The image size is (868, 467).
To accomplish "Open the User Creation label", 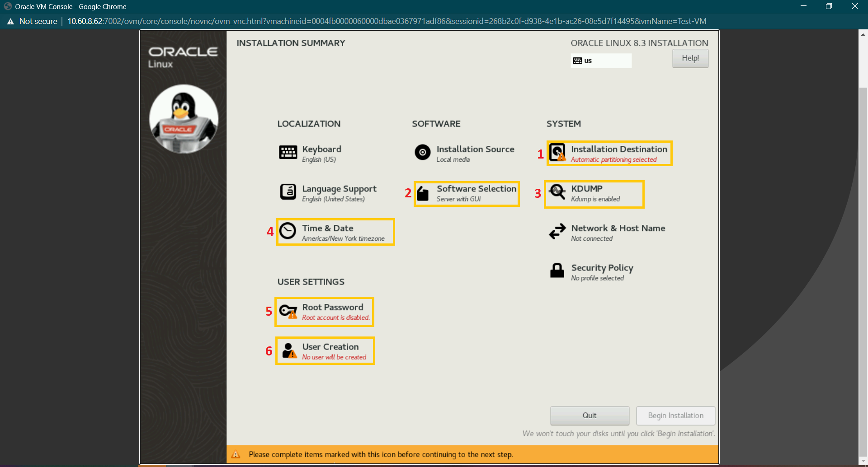I will pos(330,346).
